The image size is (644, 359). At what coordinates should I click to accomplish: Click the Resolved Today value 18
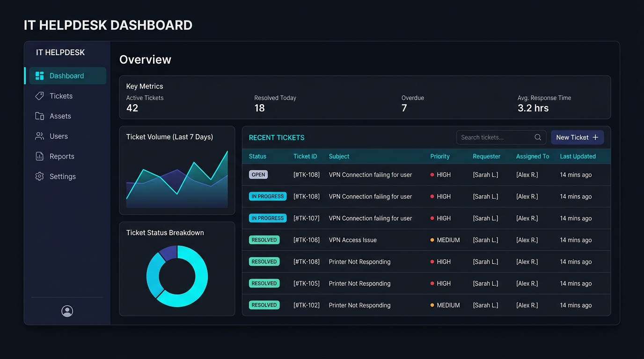259,108
